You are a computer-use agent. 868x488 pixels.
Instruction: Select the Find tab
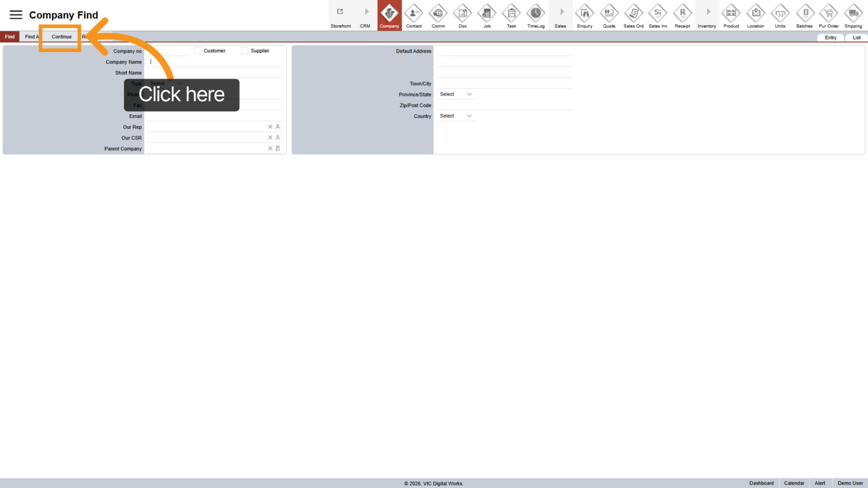10,37
